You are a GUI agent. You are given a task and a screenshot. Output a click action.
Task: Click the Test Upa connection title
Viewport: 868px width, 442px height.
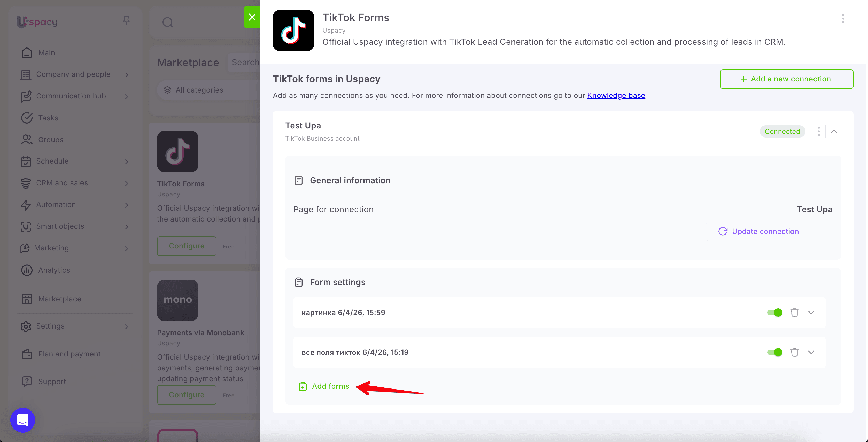pyautogui.click(x=303, y=125)
